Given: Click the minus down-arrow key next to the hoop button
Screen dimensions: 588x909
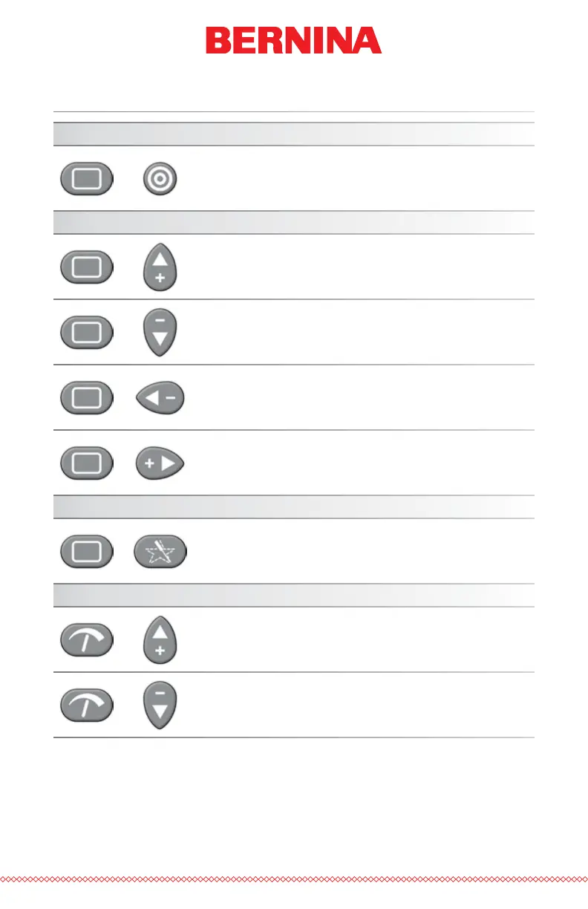Looking at the screenshot, I should click(160, 333).
